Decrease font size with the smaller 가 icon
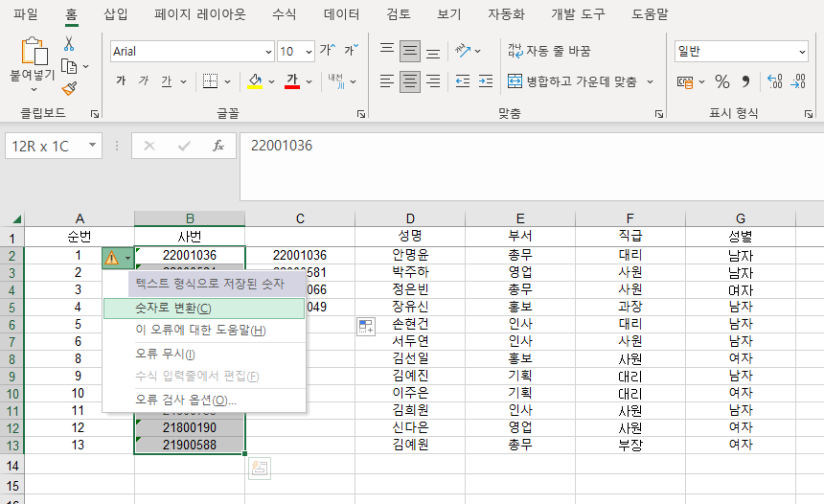Image resolution: width=824 pixels, height=504 pixels. coord(351,51)
